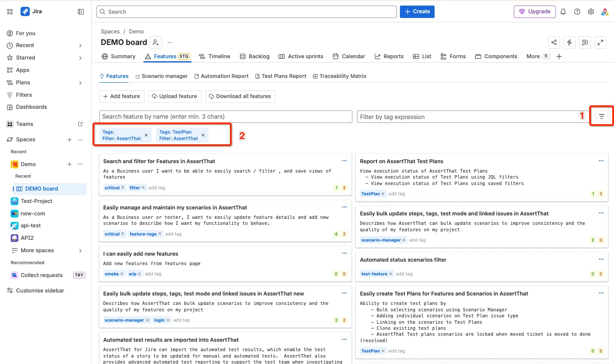614x364 pixels.
Task: Open the filter options icon beside the tag field
Action: coord(602,116)
